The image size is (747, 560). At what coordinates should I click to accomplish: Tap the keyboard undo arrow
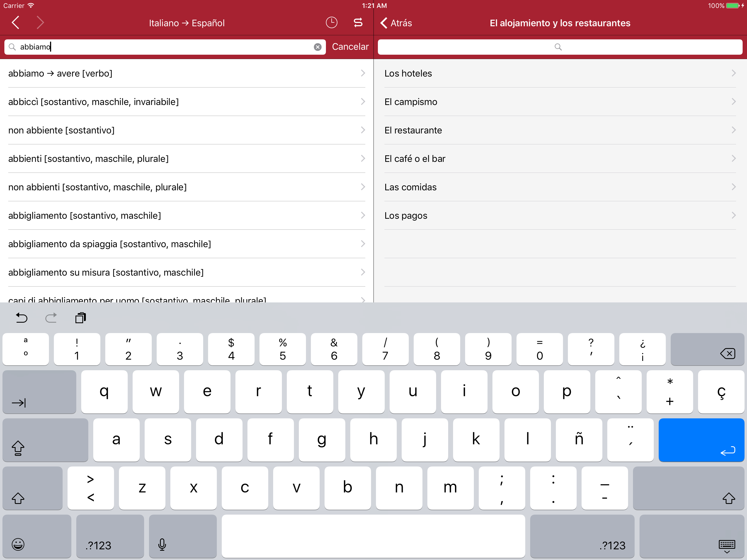click(22, 317)
